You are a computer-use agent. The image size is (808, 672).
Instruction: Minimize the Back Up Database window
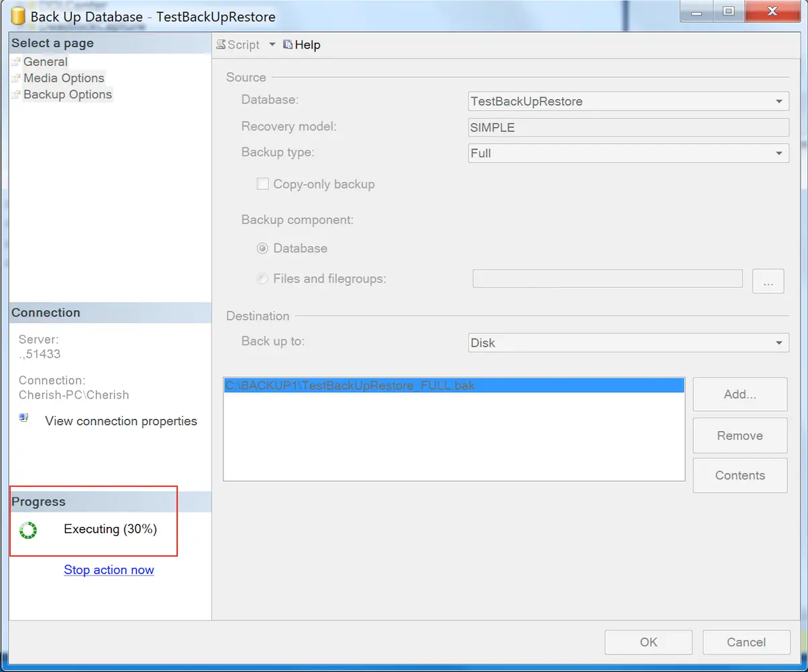(697, 11)
